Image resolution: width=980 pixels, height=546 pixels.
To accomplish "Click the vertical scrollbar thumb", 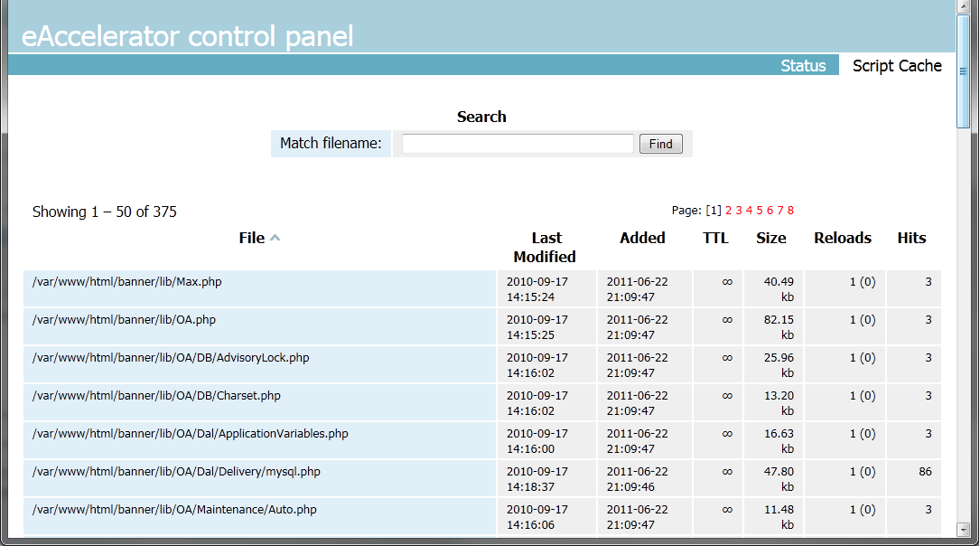I will (964, 72).
